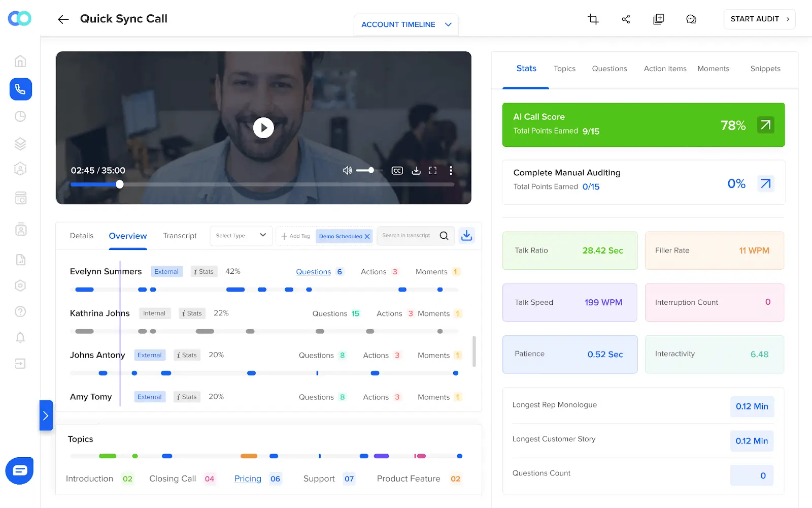
Task: Open the Action Items tab
Action: (x=665, y=69)
